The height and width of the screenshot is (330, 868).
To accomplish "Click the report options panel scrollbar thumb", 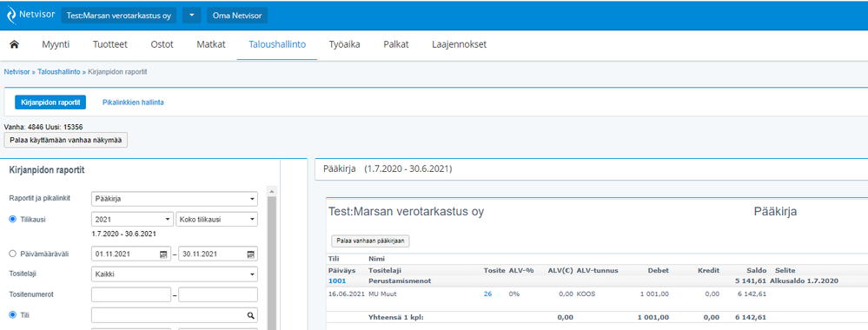I will click(271, 263).
